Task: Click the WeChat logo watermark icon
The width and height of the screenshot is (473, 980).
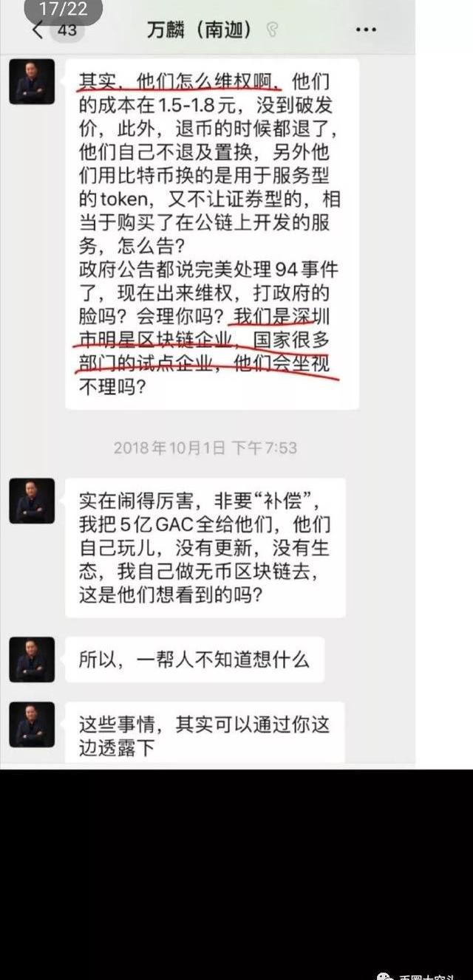Action: pyautogui.click(x=385, y=975)
